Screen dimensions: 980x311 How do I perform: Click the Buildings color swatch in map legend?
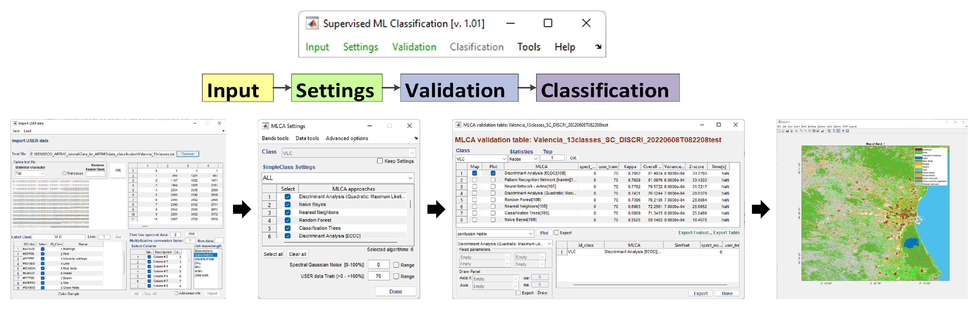coord(918,150)
